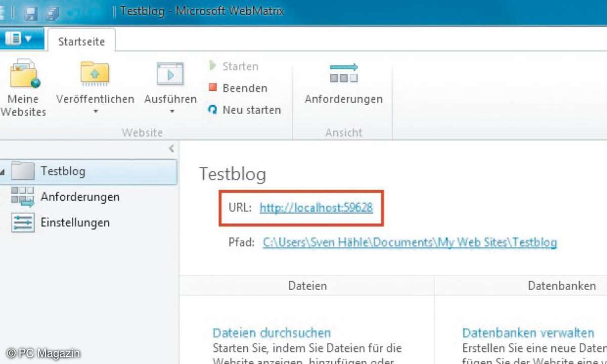This screenshot has height=364, width=607.
Task: Click the Datenbanken verwalten link
Action: [528, 333]
